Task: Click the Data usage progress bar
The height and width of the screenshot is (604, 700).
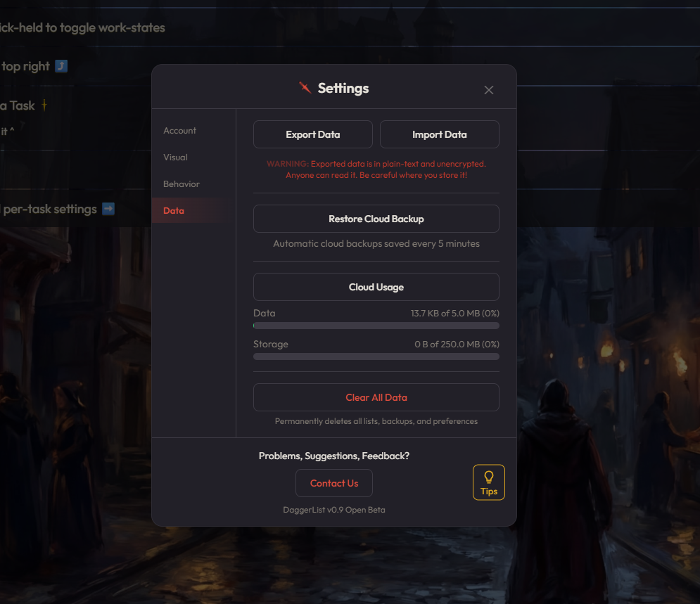Action: 376,326
